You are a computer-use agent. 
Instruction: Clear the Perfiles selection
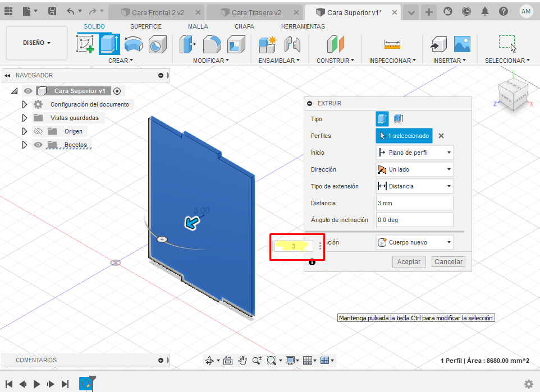pyautogui.click(x=441, y=136)
